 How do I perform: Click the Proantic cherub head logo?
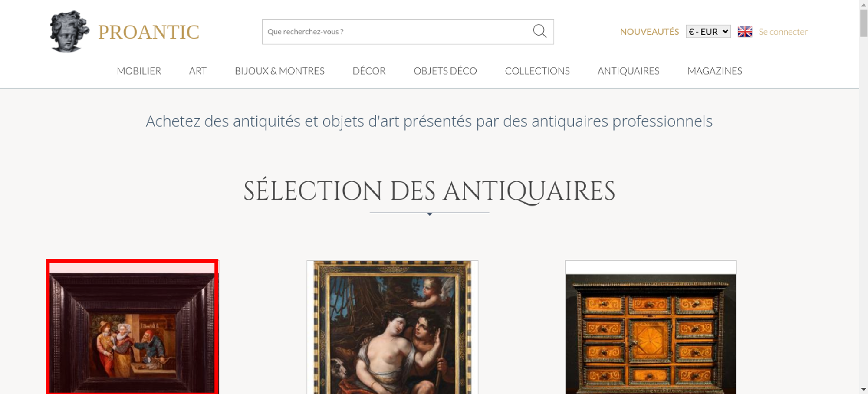coord(69,31)
